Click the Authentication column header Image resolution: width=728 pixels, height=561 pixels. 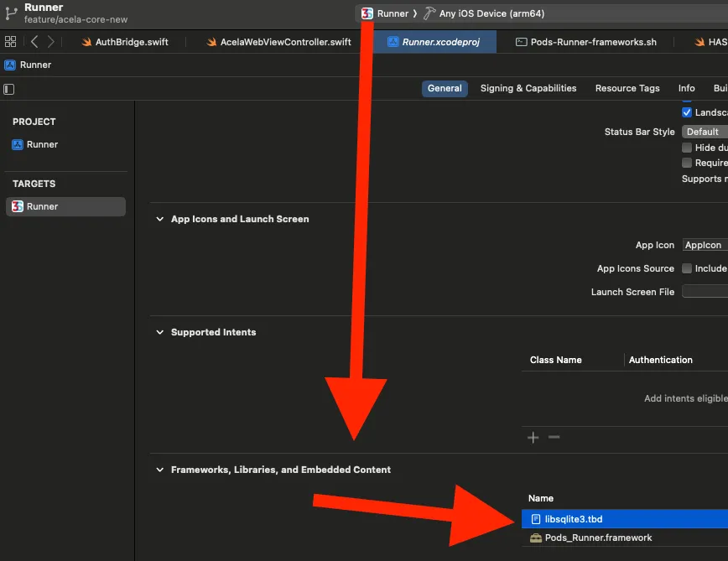pos(660,360)
